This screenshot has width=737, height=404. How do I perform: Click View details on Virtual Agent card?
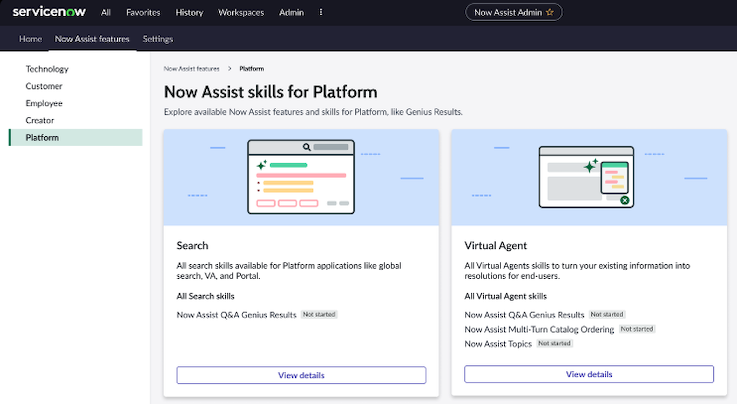589,374
